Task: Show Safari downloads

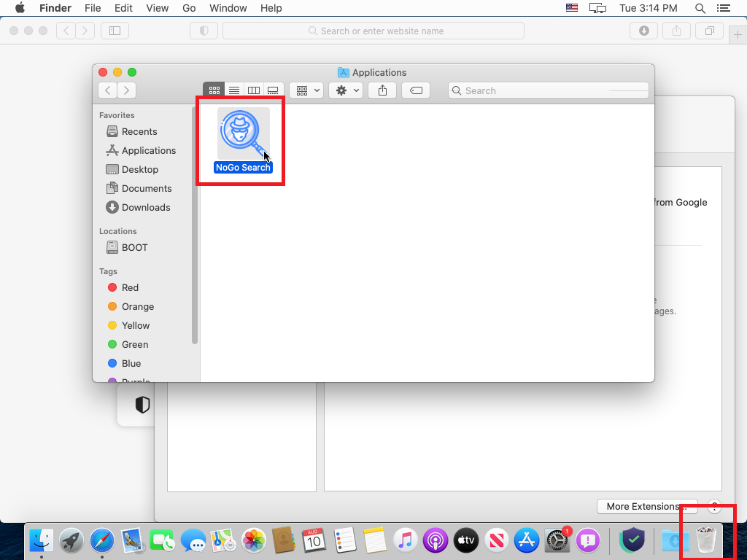Action: (x=644, y=31)
